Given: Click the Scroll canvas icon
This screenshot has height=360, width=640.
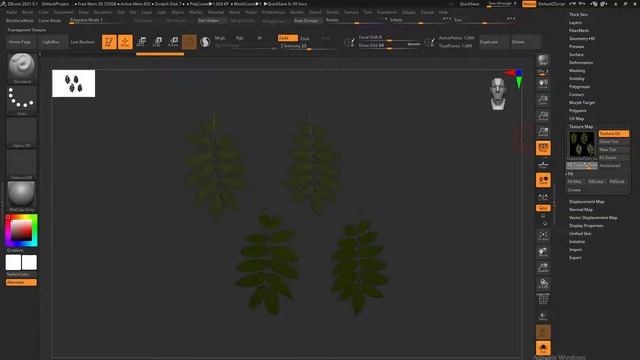Looking at the screenshot, I should click(x=543, y=84).
